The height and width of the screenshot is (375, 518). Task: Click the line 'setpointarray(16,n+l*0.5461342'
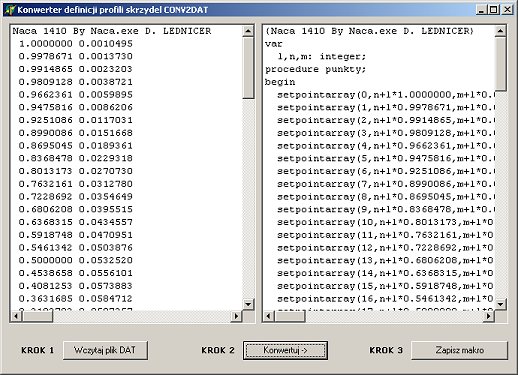click(x=385, y=299)
